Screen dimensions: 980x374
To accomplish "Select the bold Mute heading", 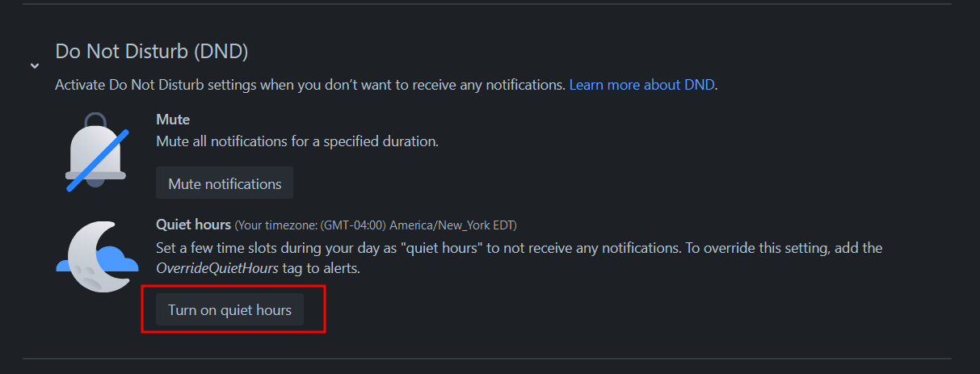I will (x=173, y=120).
